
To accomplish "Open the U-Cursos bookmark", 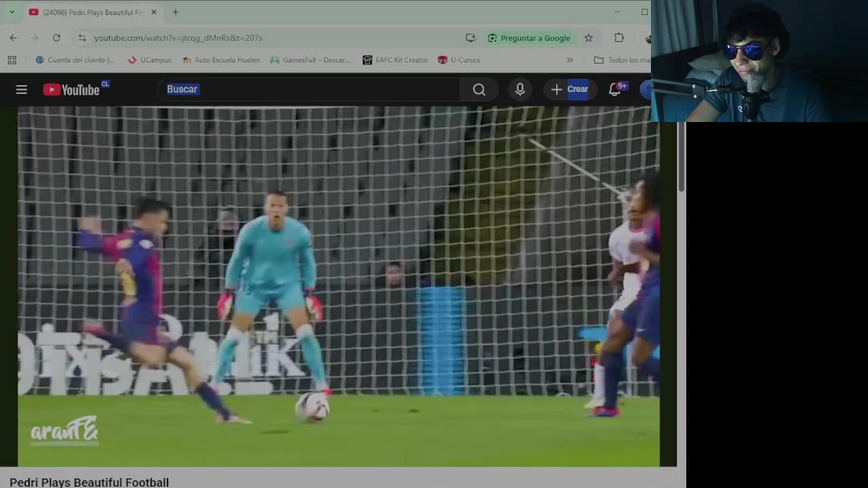I will pos(459,60).
